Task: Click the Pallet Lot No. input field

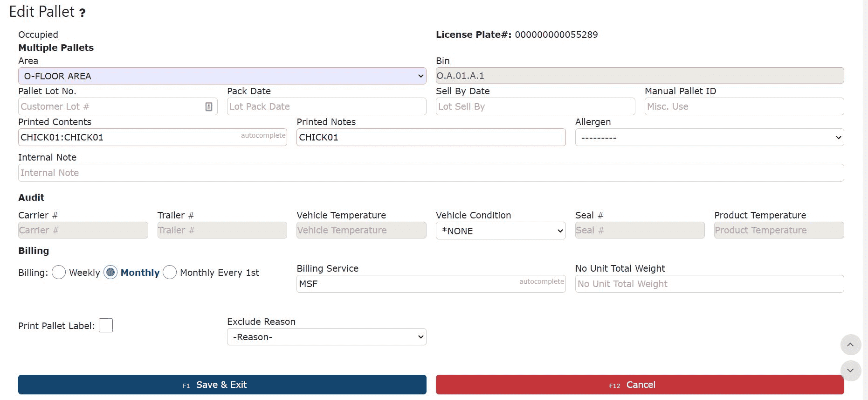Action: 117,106
